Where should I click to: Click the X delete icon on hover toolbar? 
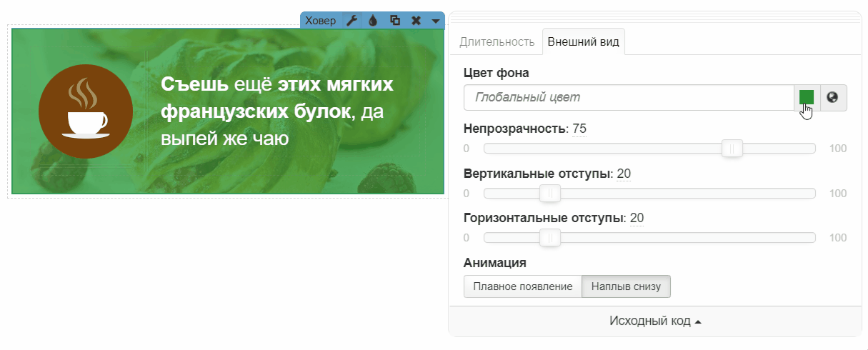pyautogui.click(x=416, y=21)
